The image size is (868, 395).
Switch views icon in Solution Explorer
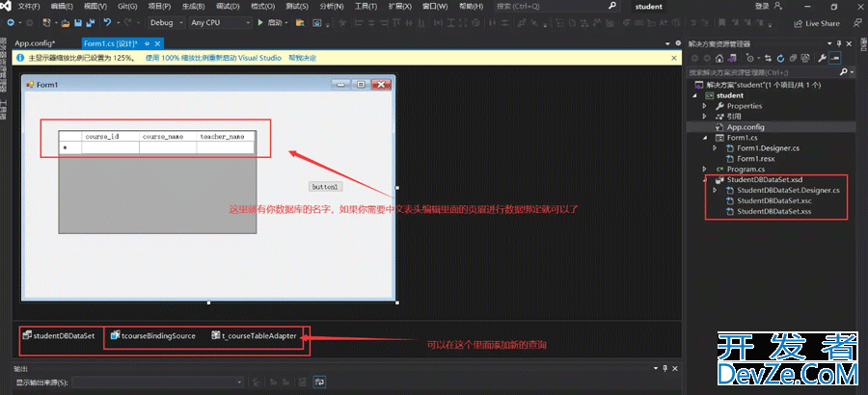732,58
